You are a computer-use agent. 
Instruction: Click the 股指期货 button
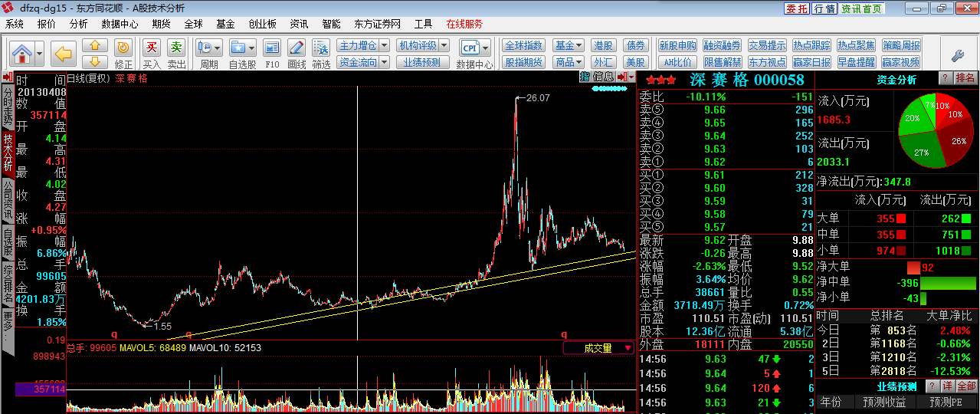point(524,62)
